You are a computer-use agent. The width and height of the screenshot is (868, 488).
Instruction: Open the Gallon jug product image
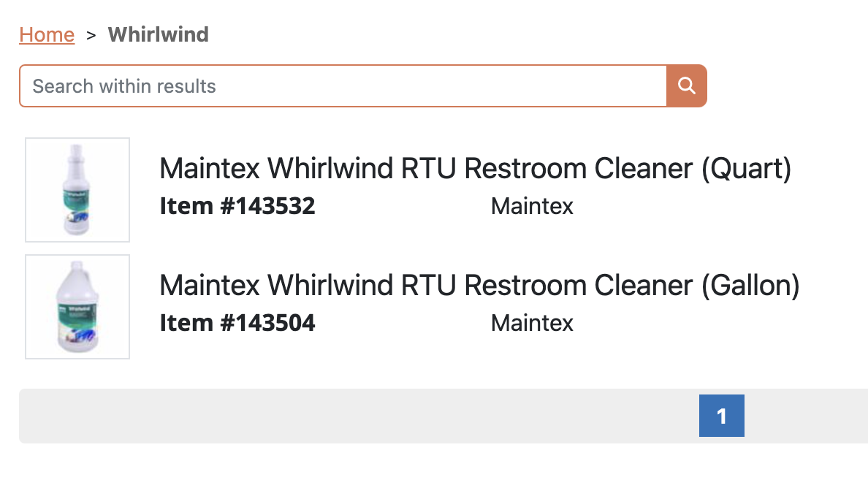click(x=77, y=307)
